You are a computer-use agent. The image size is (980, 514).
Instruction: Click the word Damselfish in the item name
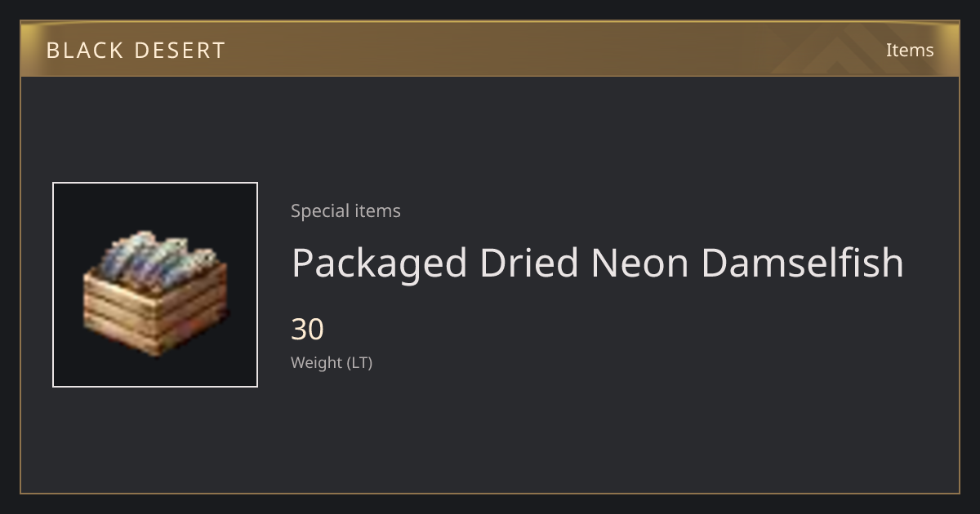802,263
